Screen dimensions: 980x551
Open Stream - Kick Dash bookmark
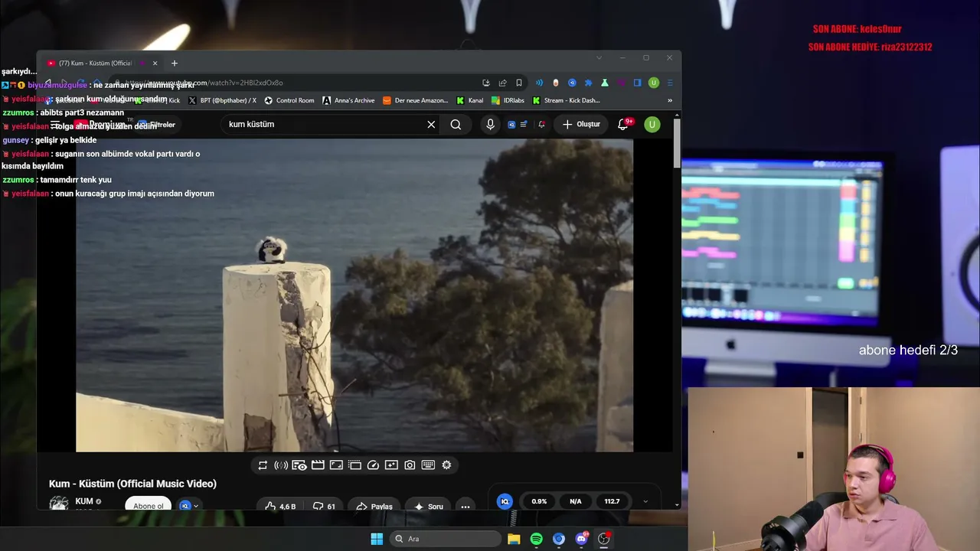(567, 100)
